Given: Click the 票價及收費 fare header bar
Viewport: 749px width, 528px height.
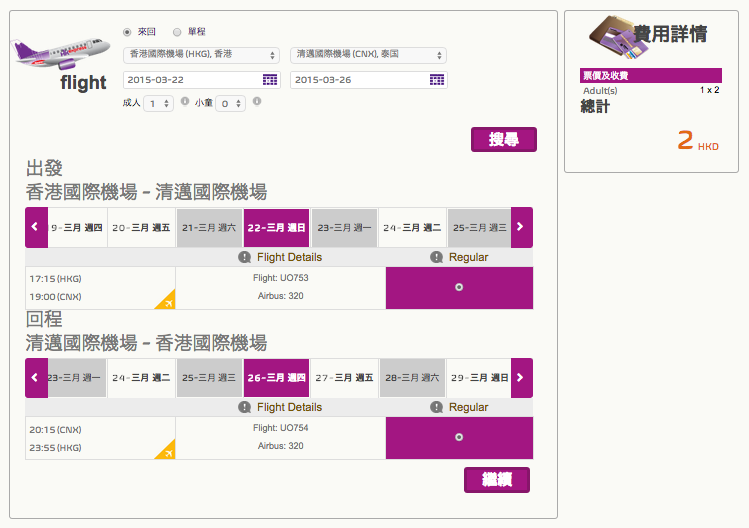Looking at the screenshot, I should (x=651, y=75).
